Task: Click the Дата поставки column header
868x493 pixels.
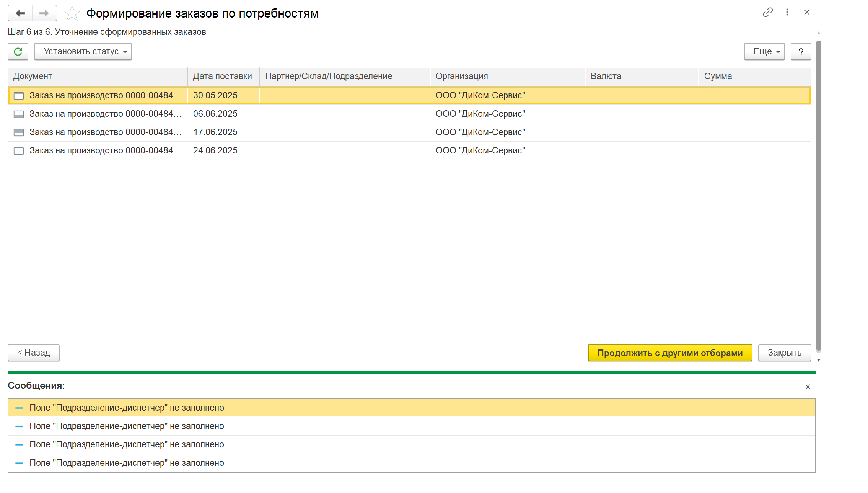Action: pos(223,77)
